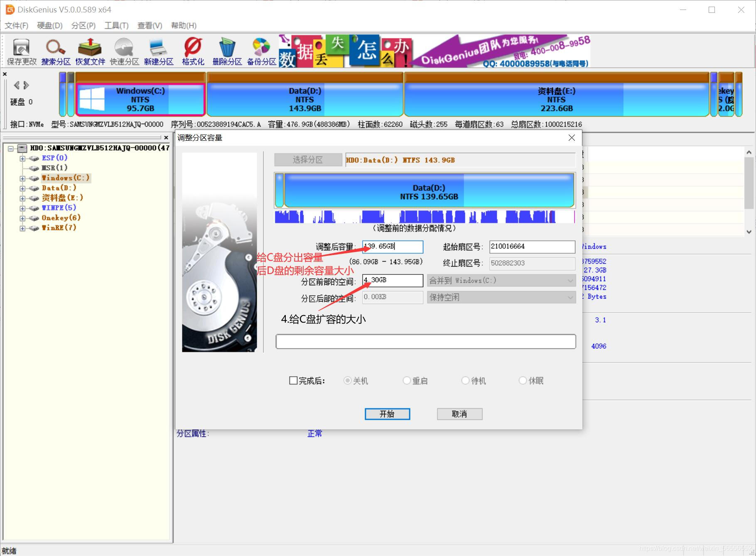The image size is (756, 556).
Task: Enable the 完成后 checkbox
Action: (293, 380)
